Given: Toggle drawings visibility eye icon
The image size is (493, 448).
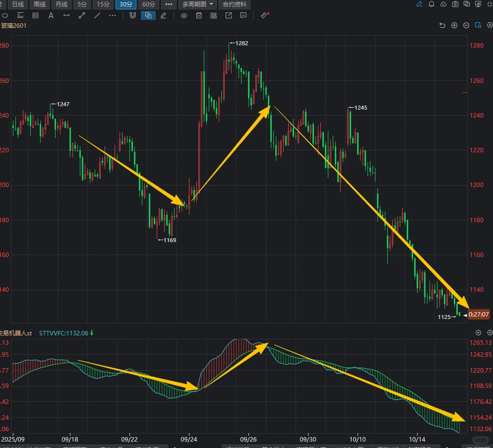Looking at the screenshot, I should 184,16.
